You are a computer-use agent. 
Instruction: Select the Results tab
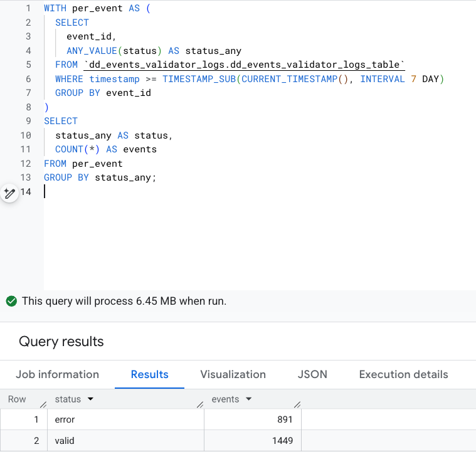click(x=150, y=374)
